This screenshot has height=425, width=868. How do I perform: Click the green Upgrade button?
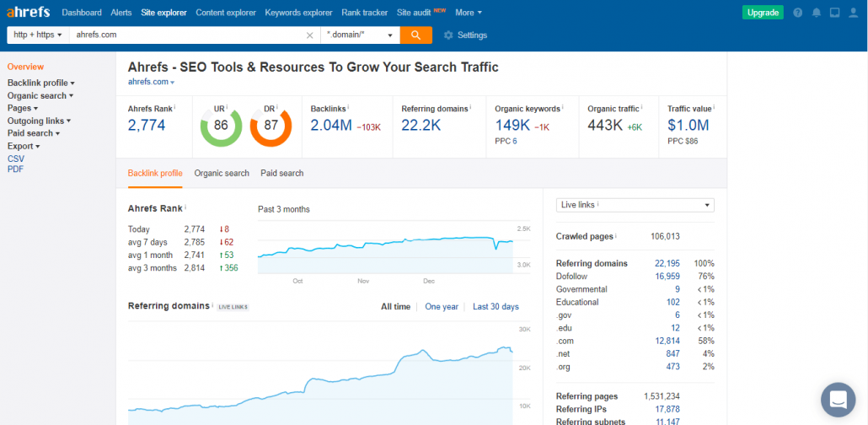pos(763,12)
